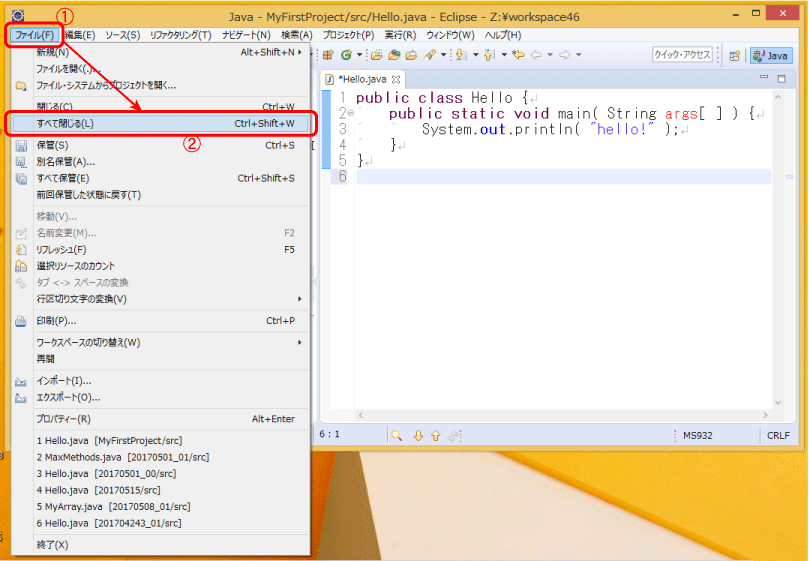Open Forward history dropdown arrow
The image size is (809, 561).
click(578, 55)
